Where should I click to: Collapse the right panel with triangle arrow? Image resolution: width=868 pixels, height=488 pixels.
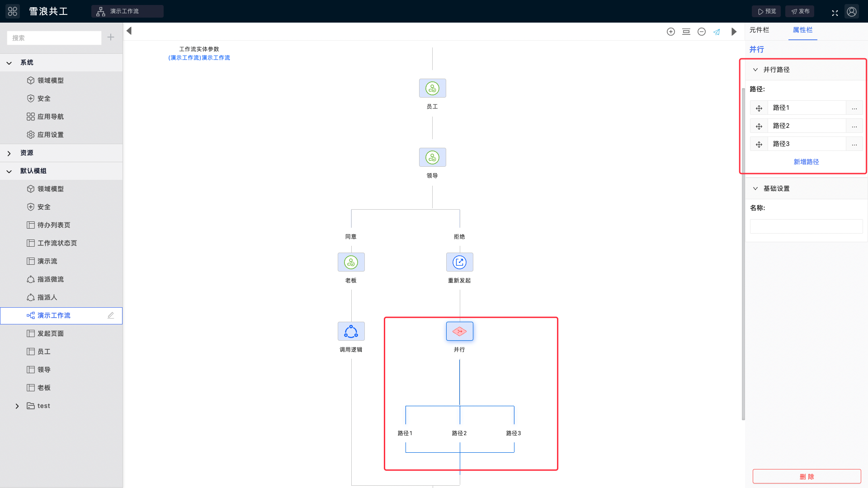[734, 32]
